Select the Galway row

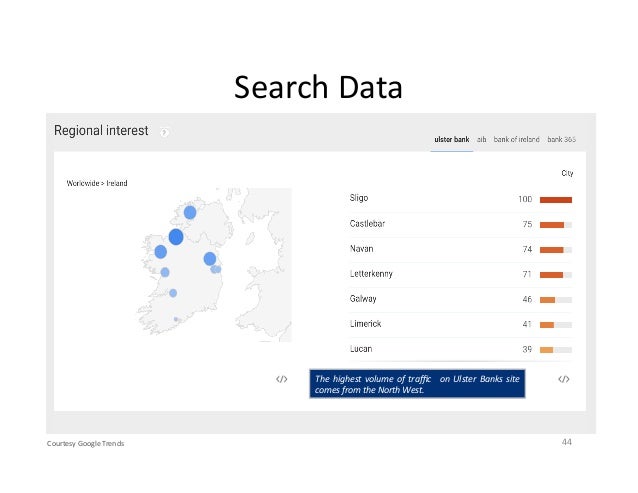point(461,300)
